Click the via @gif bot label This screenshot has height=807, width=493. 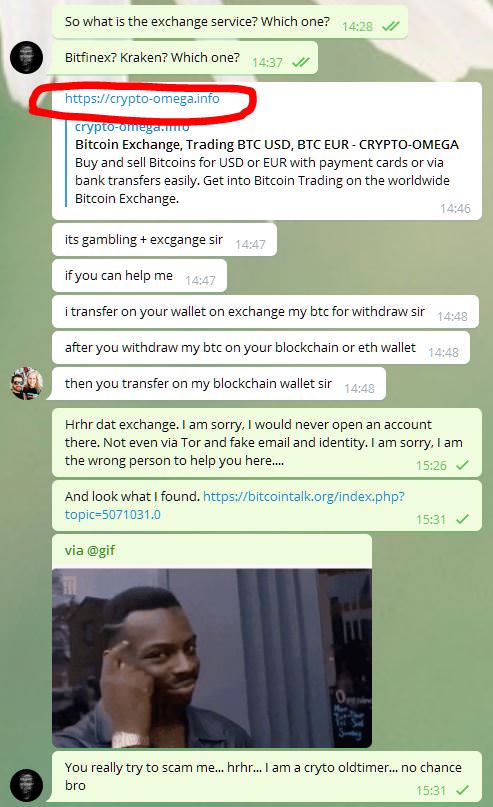pos(90,551)
